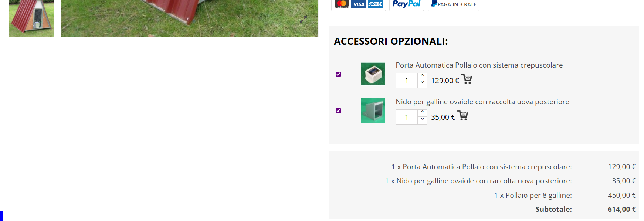Click the Nido per galline product thumbnail

click(x=373, y=110)
